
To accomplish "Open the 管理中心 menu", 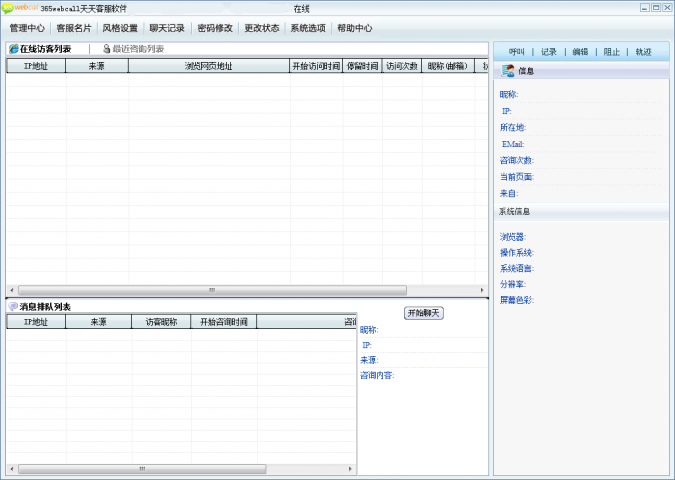I will click(x=27, y=28).
